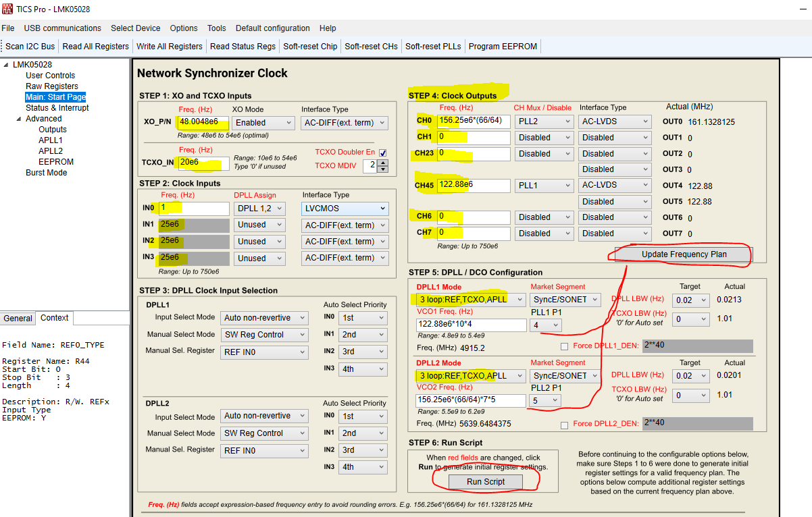Open the XO_P/N Interface Type dropdown
The width and height of the screenshot is (812, 517).
[x=345, y=123]
